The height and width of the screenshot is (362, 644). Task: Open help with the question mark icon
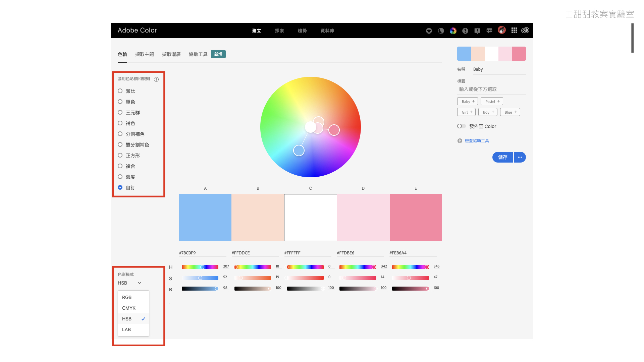465,31
